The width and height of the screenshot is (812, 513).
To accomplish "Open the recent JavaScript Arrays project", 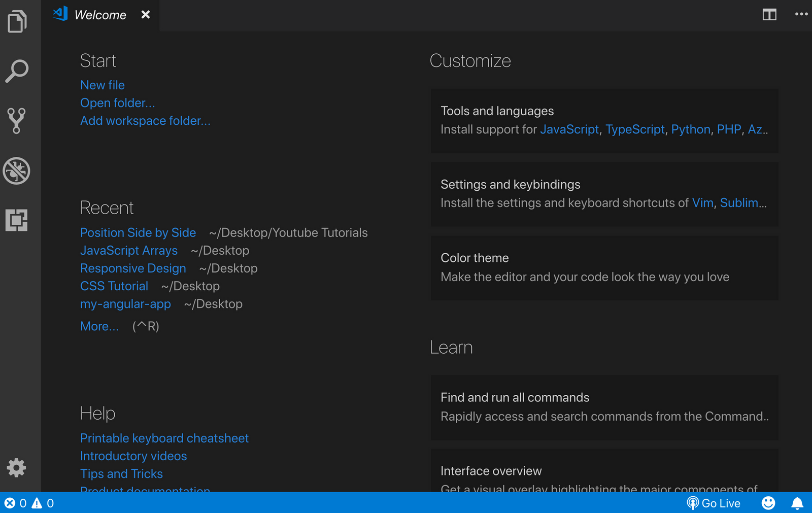I will coord(129,250).
